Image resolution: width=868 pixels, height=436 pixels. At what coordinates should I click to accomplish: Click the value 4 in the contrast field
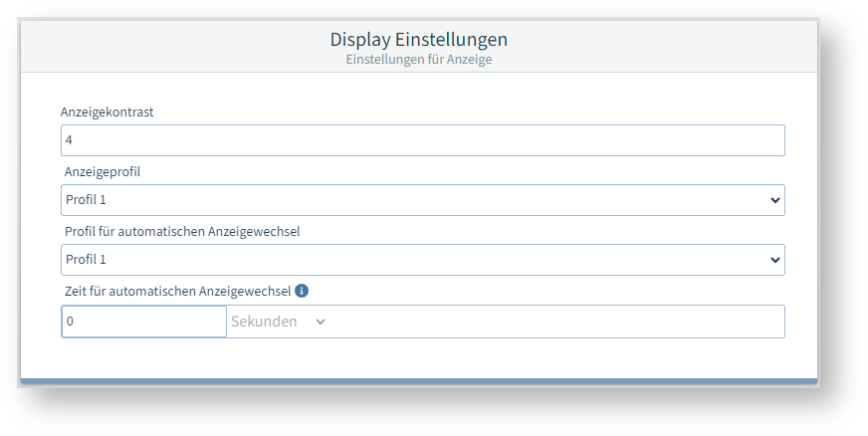70,140
